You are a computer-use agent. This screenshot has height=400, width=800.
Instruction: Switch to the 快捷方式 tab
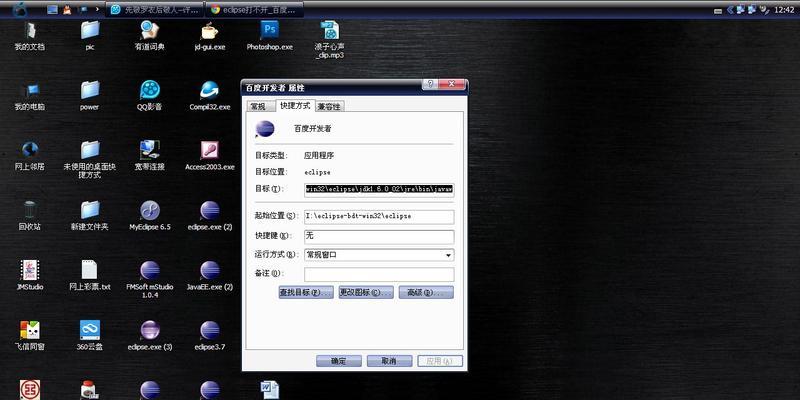[x=295, y=106]
